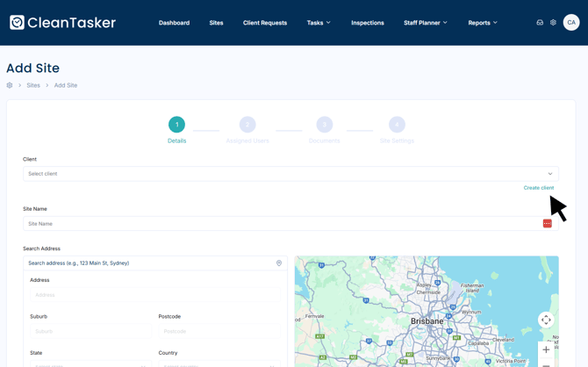Expand the Reports menu
The image size is (588, 367).
click(x=483, y=23)
